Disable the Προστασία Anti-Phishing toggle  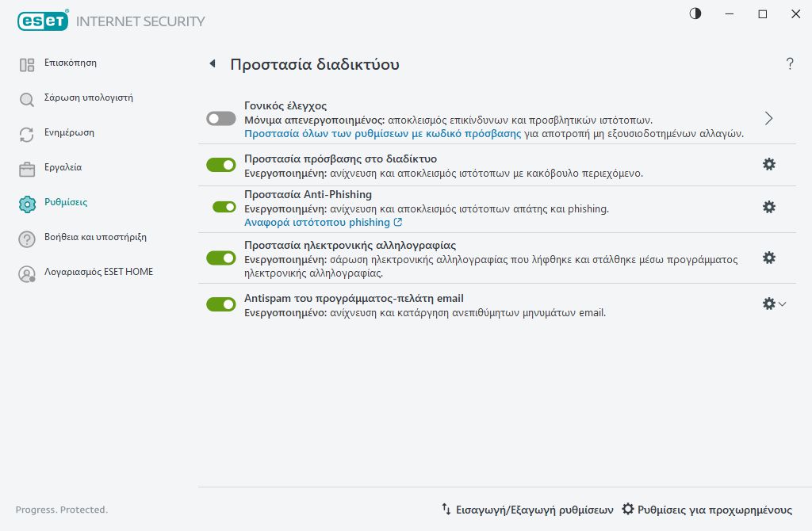click(224, 207)
